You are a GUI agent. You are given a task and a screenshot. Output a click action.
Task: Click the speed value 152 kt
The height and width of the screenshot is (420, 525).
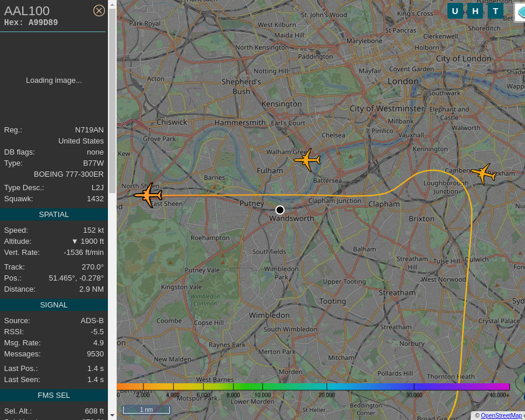(93, 230)
